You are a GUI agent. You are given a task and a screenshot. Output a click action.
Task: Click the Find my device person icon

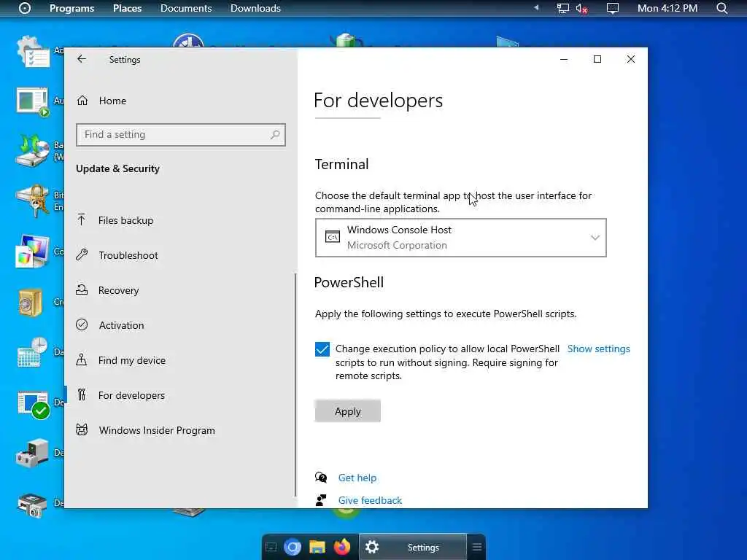(x=82, y=360)
